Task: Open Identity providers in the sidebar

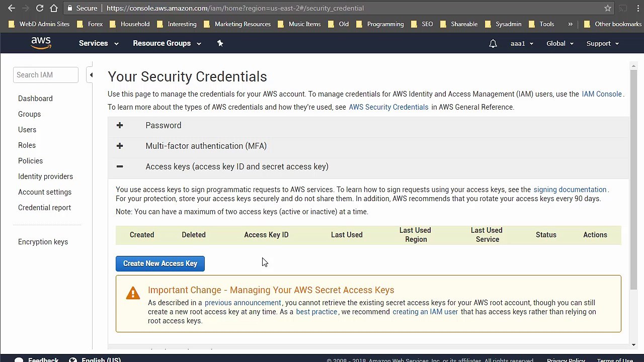Action: point(45,176)
